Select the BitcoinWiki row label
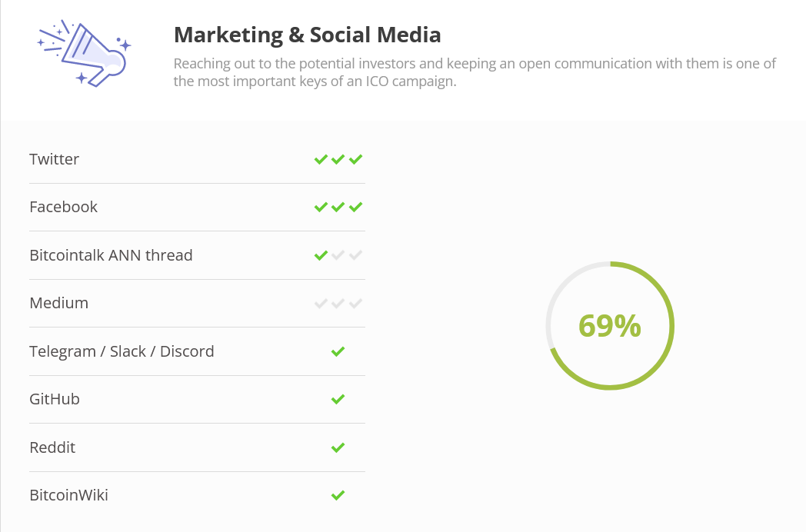Viewport: 806px width, 532px height. 69,495
